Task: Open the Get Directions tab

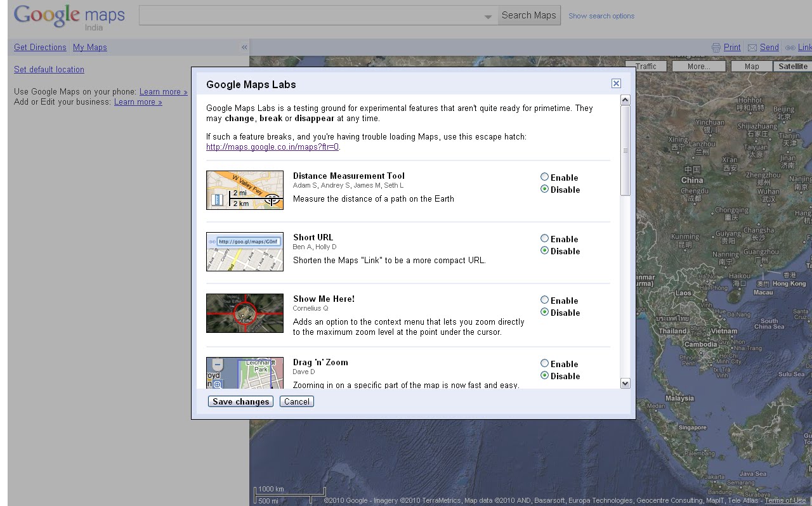Action: (x=39, y=47)
